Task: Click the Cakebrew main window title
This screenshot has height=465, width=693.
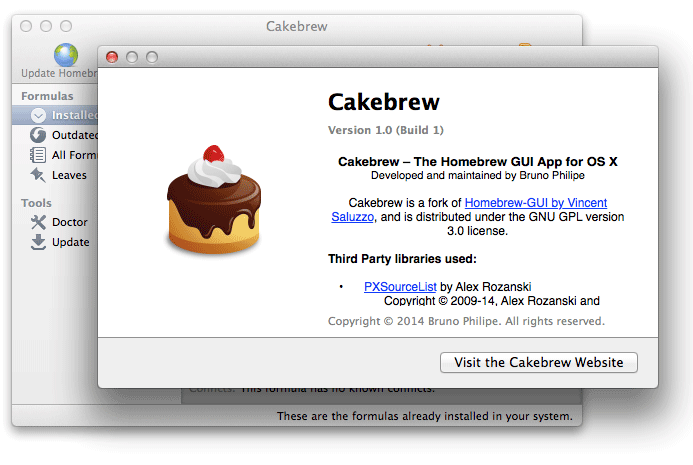Action: (297, 27)
